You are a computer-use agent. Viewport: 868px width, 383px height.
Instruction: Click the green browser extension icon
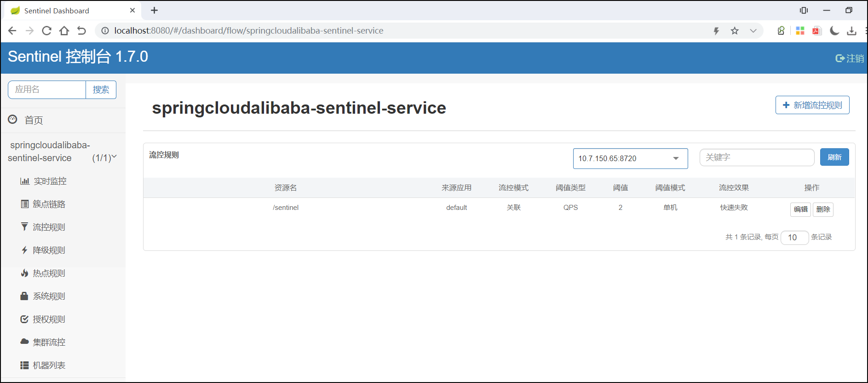tap(781, 31)
